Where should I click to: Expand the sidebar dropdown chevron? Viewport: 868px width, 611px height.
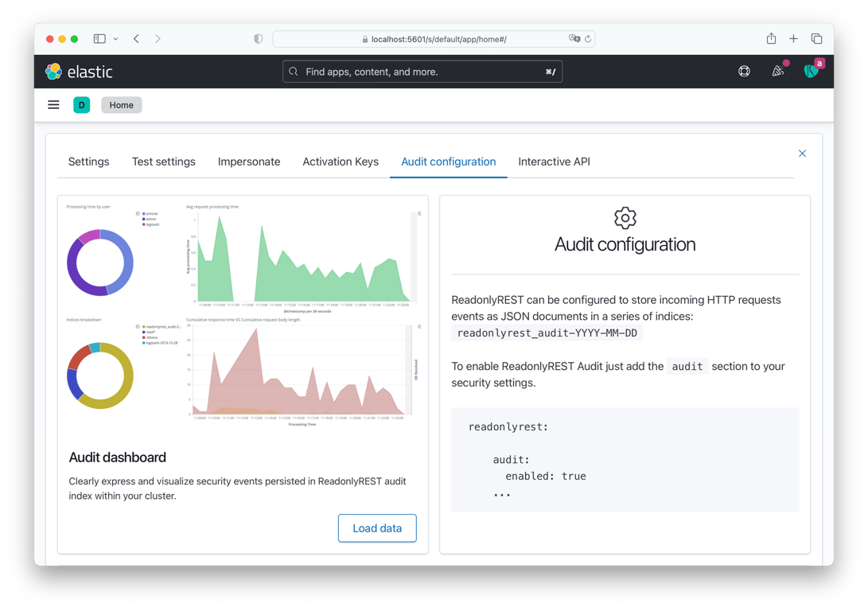coord(115,39)
